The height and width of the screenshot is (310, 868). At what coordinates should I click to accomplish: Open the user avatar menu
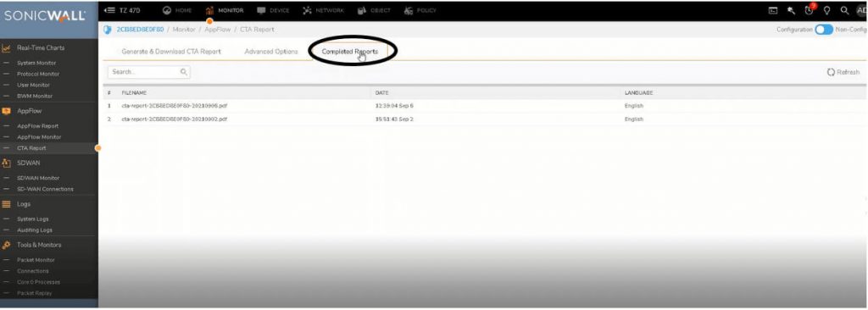(861, 10)
